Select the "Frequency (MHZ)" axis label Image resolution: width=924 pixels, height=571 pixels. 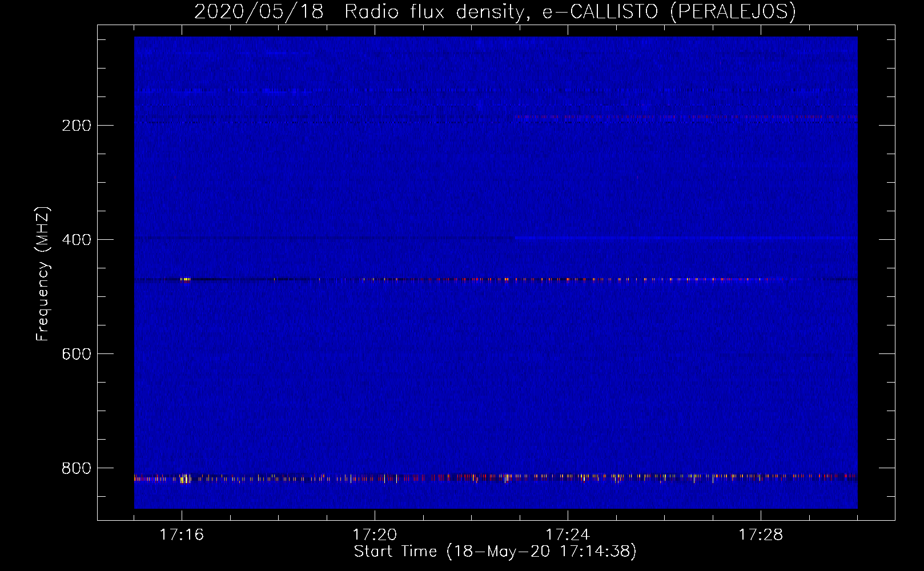(43, 274)
